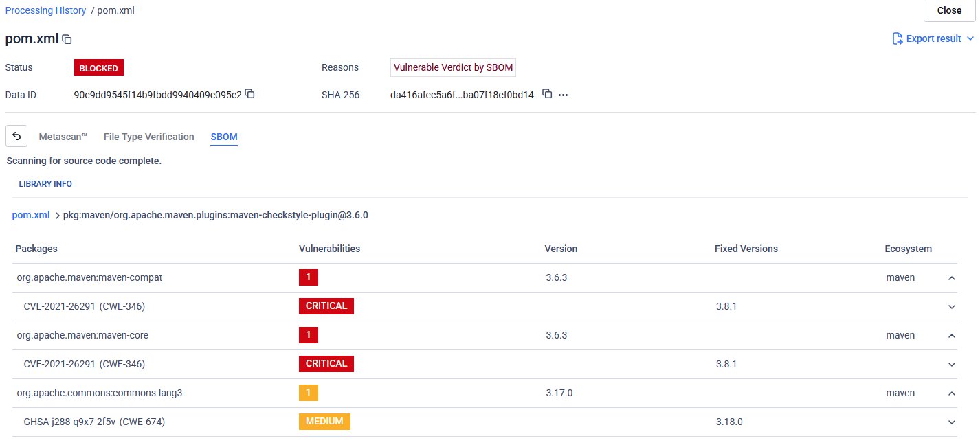Click the Vulnerable Verdict by SBOM reason

tap(453, 67)
